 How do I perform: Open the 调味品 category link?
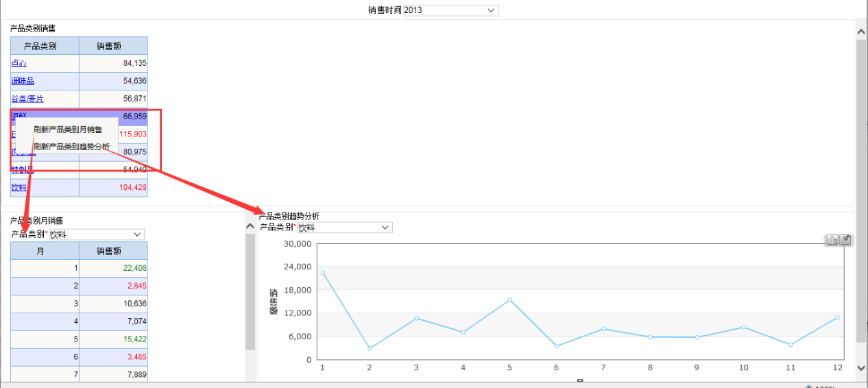(x=23, y=81)
